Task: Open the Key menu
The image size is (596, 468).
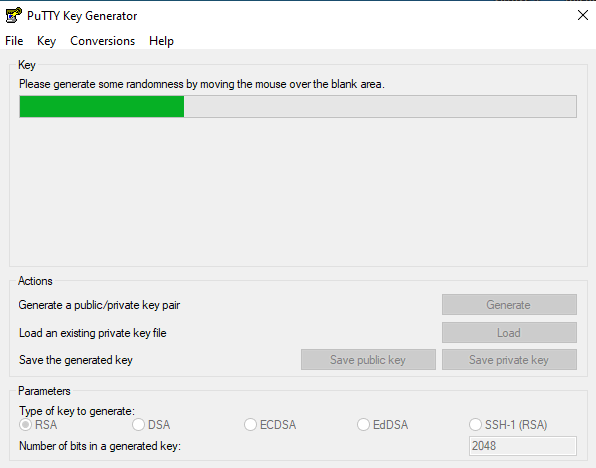Action: click(x=46, y=41)
